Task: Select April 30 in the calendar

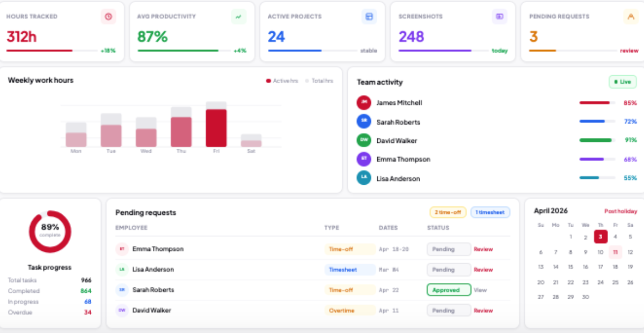Action: (586, 297)
